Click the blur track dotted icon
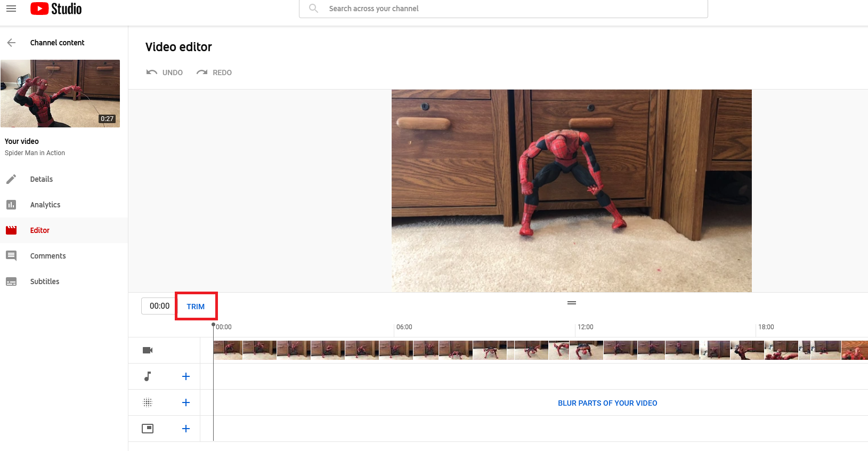This screenshot has height=451, width=868. point(148,402)
